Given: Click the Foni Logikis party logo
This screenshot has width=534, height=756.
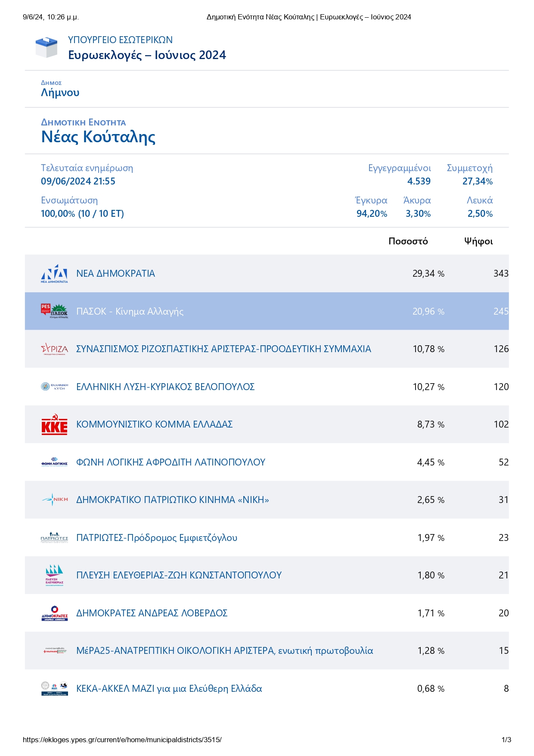Looking at the screenshot, I should click(x=54, y=462).
